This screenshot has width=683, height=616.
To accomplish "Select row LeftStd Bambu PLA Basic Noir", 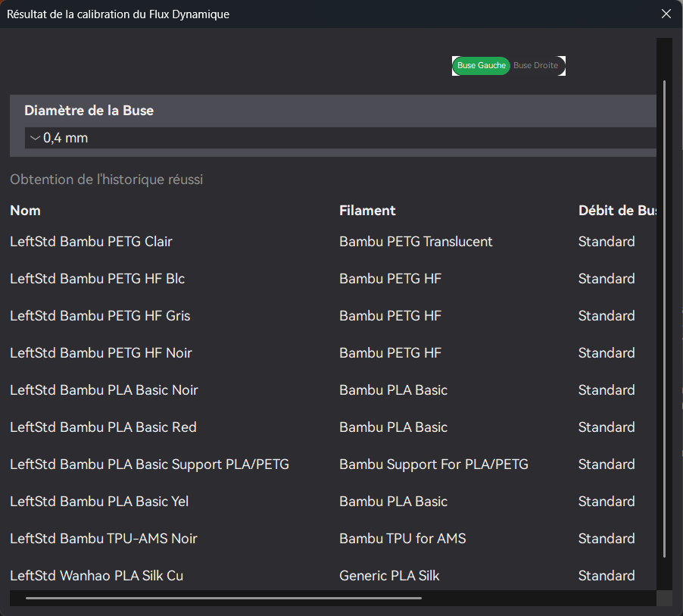I will click(x=332, y=389).
